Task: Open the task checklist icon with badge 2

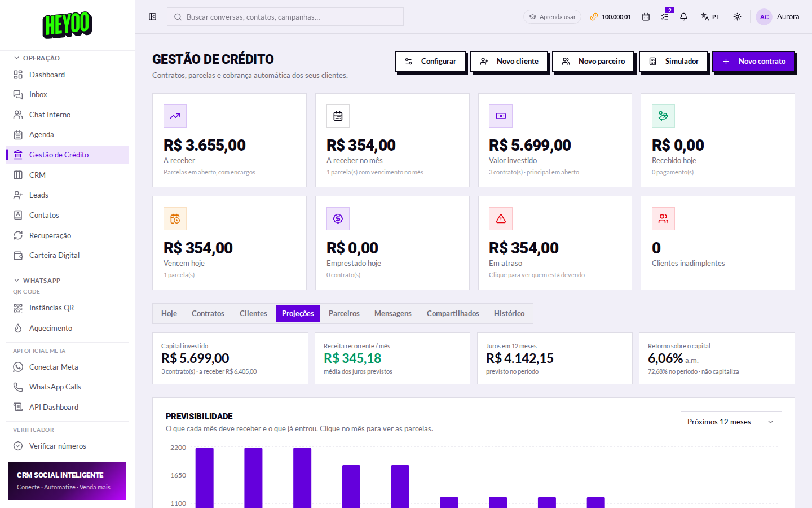Action: click(665, 17)
